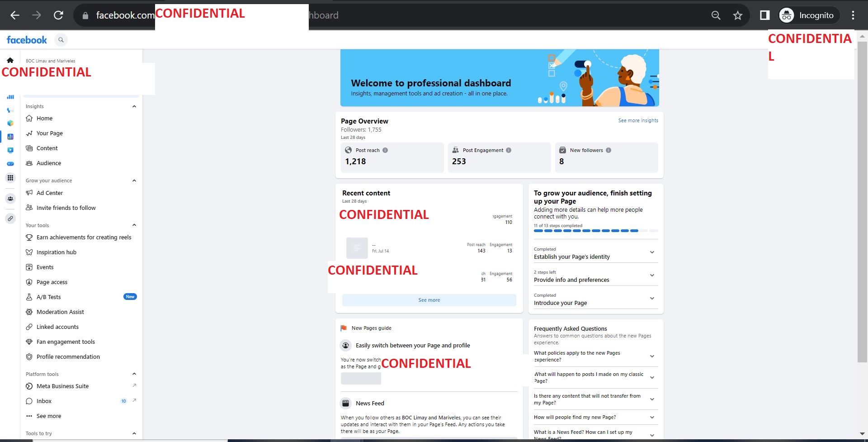This screenshot has width=868, height=442.
Task: Open the browser side panel icon
Action: pyautogui.click(x=764, y=15)
